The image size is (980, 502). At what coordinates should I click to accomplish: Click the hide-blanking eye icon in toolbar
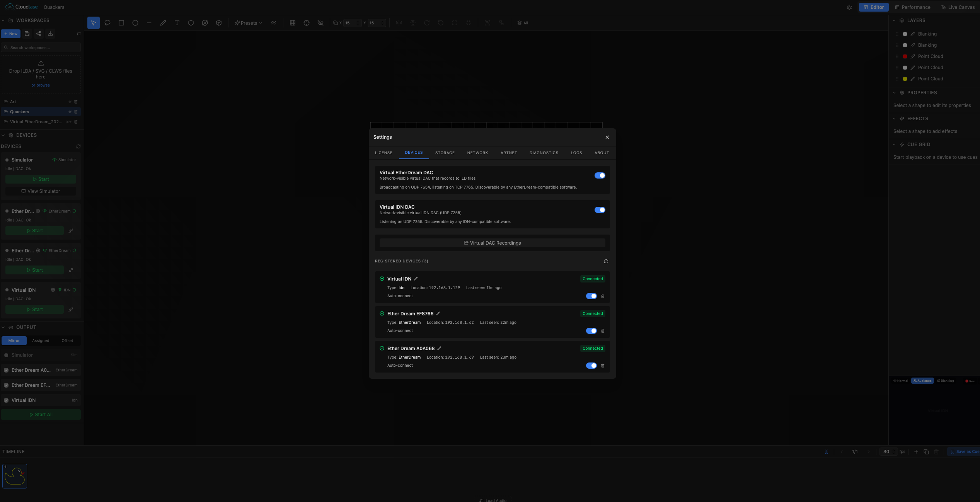click(x=320, y=23)
